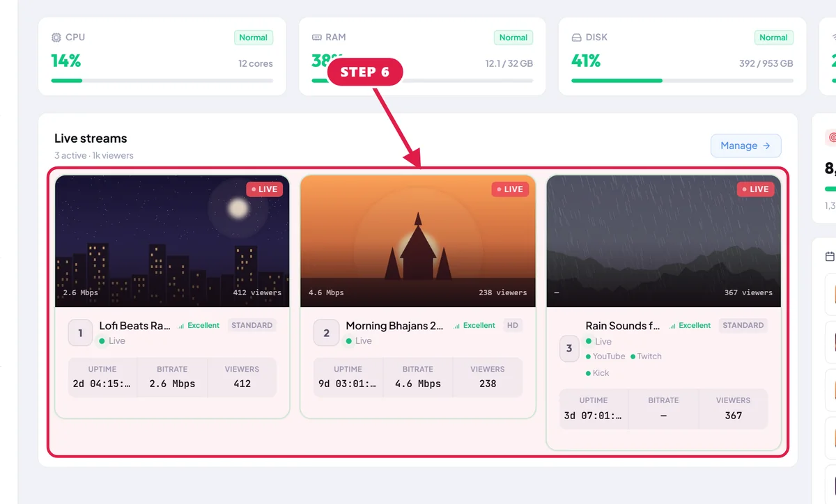Open the Lofi Beats night city thumbnail
Viewport: 836px width, 504px height.
[x=172, y=241]
